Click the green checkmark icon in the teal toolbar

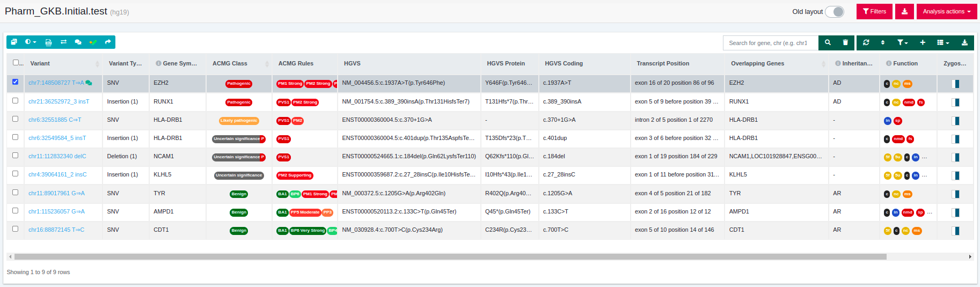coord(93,42)
